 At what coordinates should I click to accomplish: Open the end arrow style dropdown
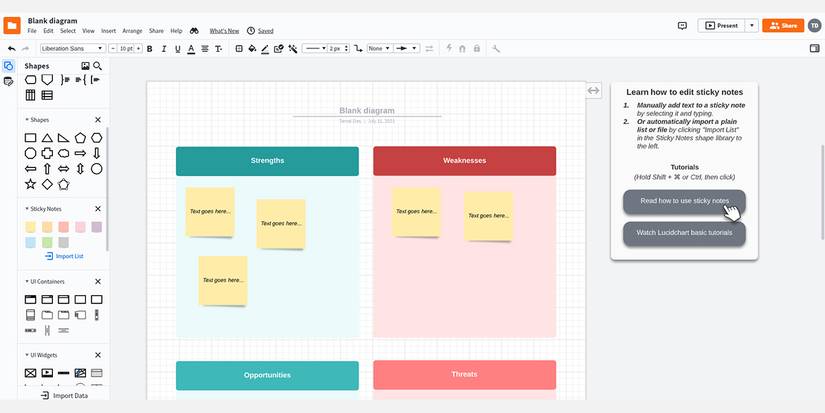tap(407, 48)
